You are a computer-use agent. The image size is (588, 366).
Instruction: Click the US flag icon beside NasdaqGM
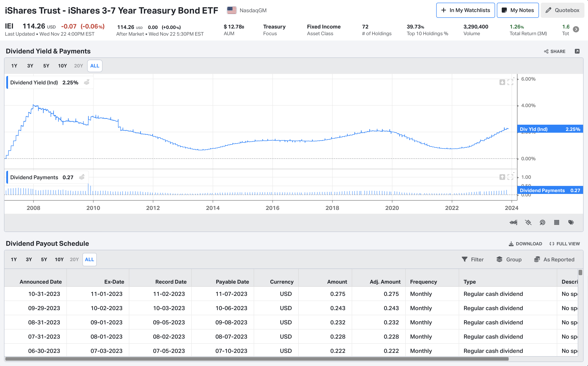point(231,10)
